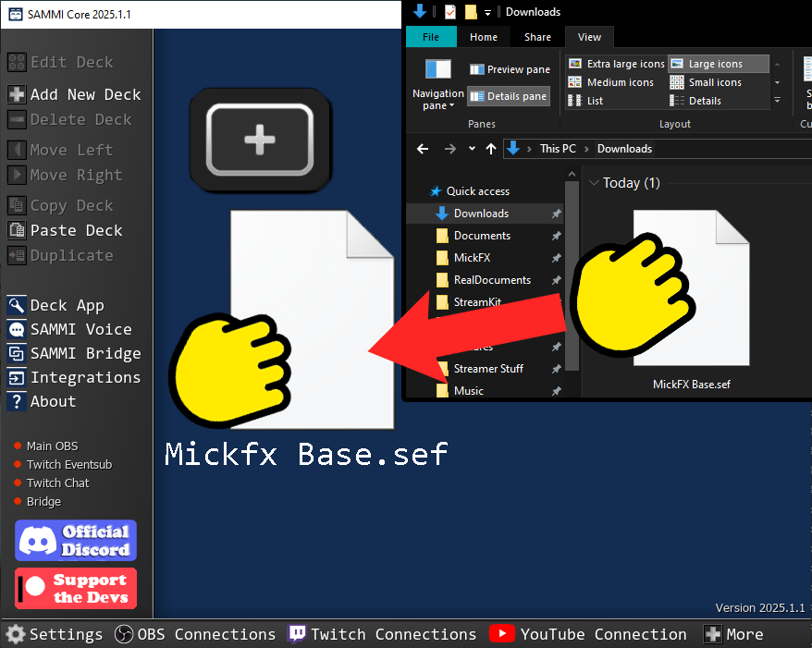Image resolution: width=812 pixels, height=648 pixels.
Task: Open recent locations dropdown arrow
Action: pos(472,149)
